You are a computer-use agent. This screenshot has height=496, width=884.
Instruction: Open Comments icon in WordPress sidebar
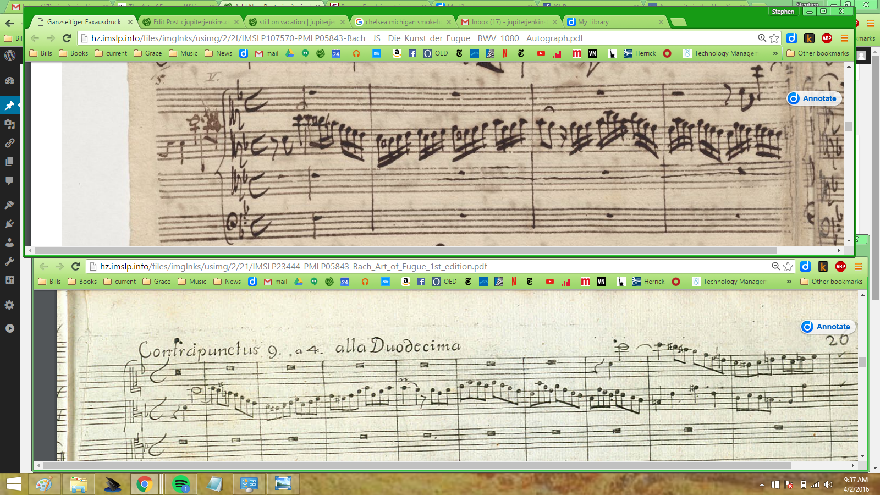10,181
